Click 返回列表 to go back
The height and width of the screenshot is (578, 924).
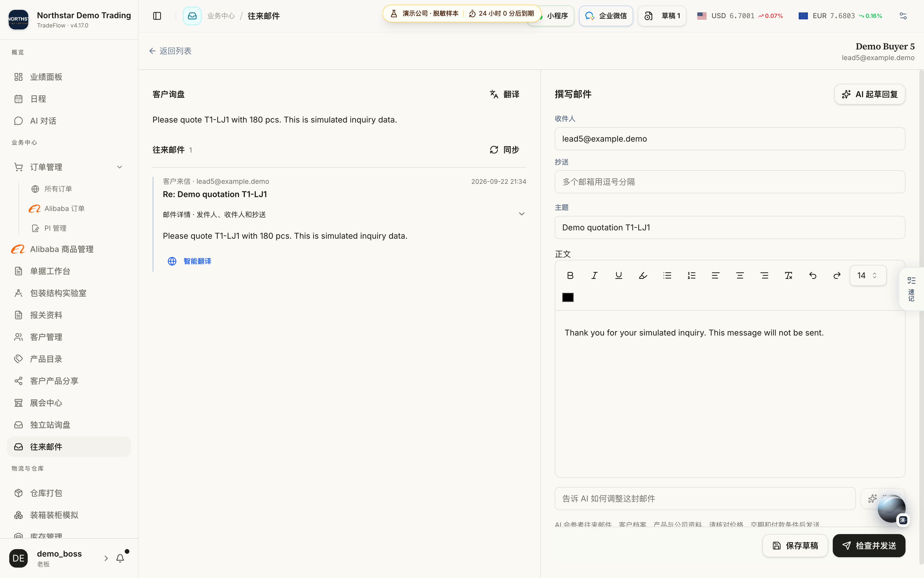tap(170, 51)
